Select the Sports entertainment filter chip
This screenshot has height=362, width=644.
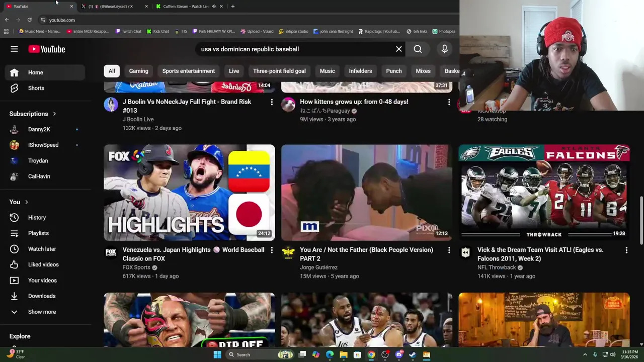[189, 71]
